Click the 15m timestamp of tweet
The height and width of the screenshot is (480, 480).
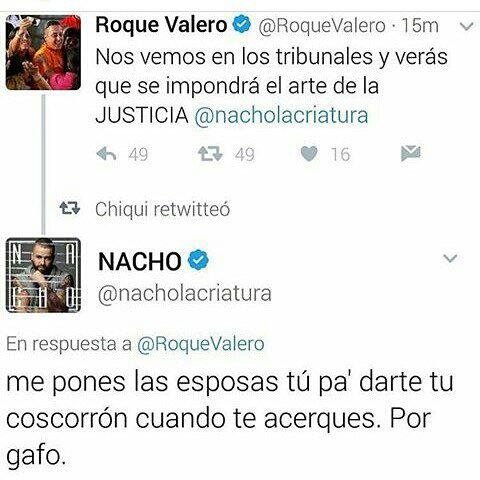click(420, 26)
